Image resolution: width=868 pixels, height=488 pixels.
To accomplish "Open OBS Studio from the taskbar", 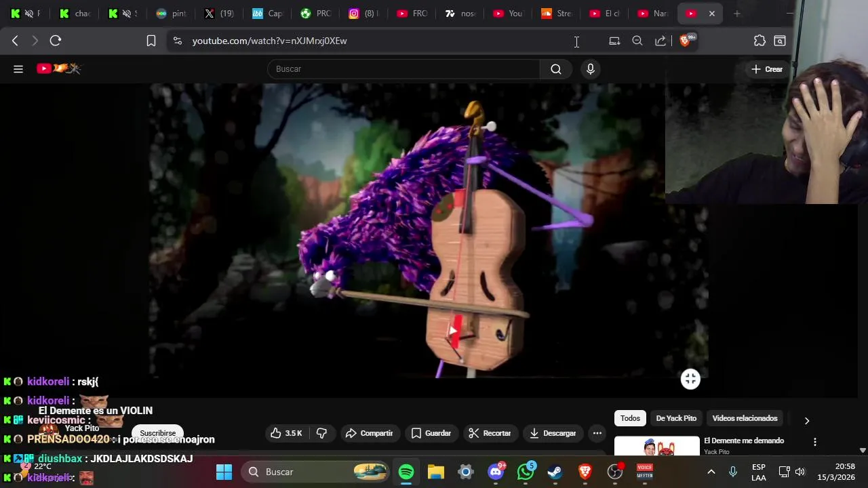I will (615, 472).
